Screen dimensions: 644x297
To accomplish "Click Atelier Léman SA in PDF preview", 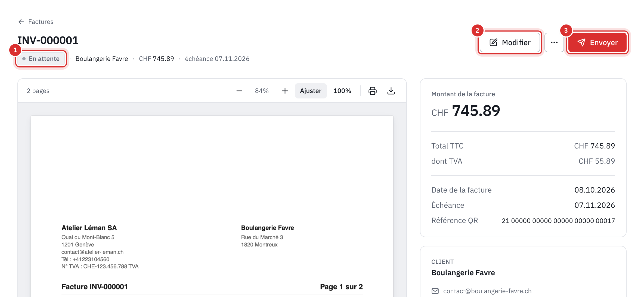I will point(89,228).
